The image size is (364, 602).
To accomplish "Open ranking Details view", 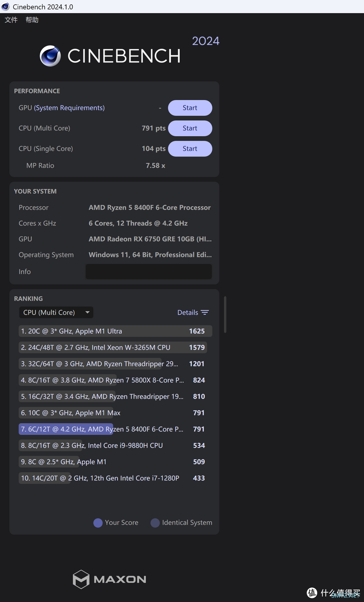I will coord(188,312).
